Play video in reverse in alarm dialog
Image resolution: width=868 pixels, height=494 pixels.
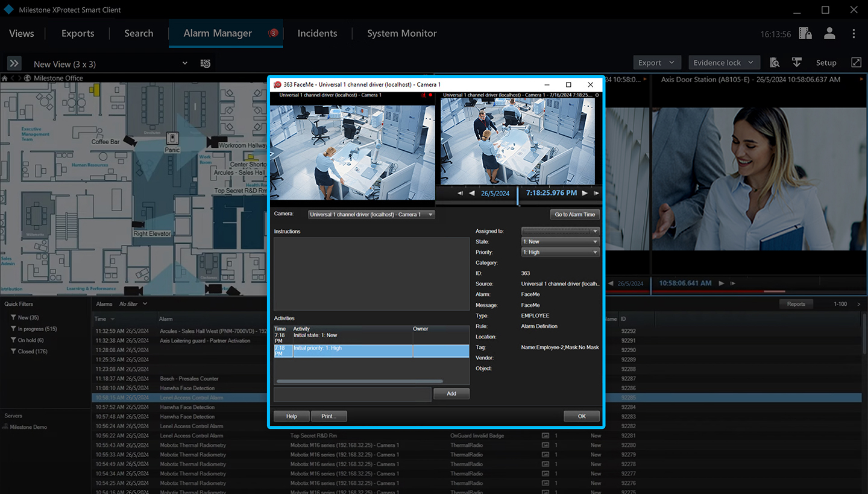point(471,193)
